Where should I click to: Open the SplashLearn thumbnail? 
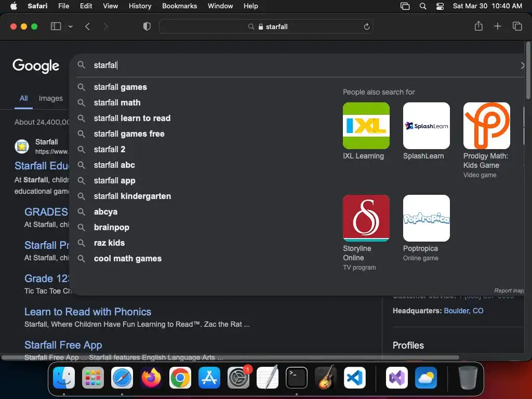point(427,126)
